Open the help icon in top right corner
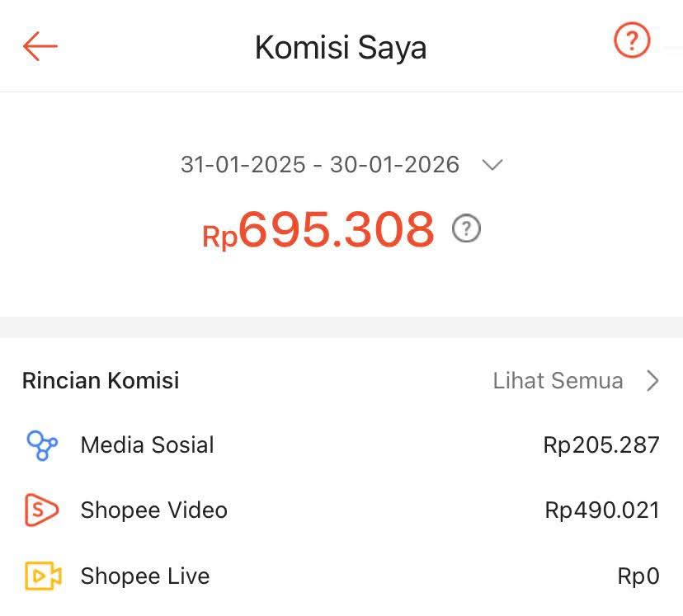 631,40
